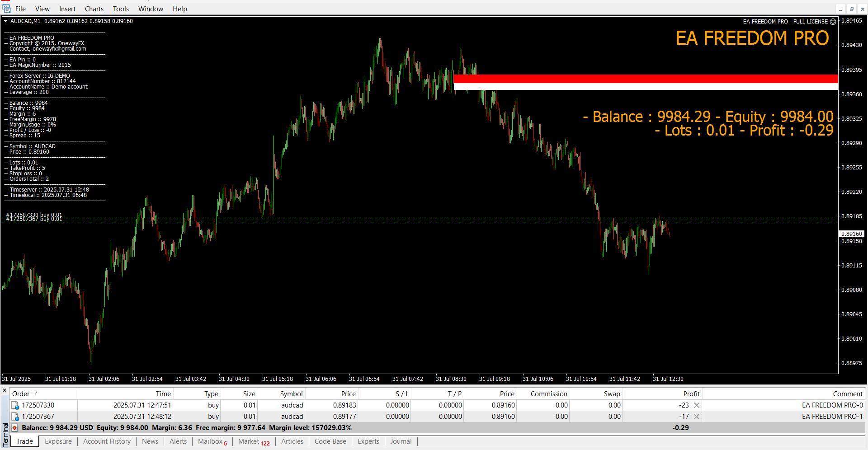Screen dimensions: 868x450
Task: Close order 172507367 using its X icon
Action: tap(697, 417)
